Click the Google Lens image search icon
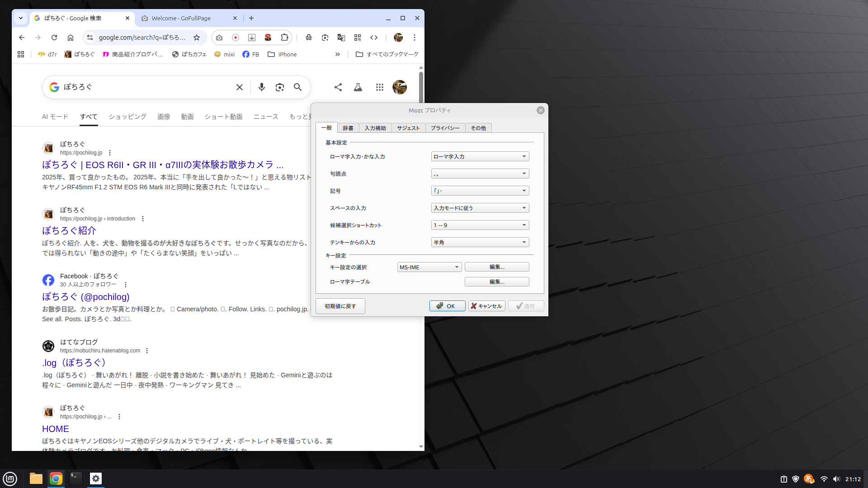The image size is (868, 488). (x=279, y=87)
